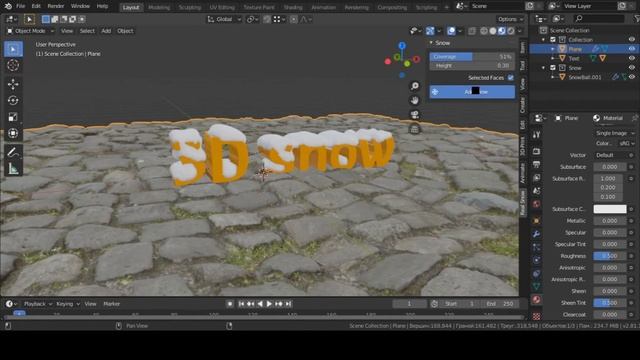Choose the Transform tool

13,133
